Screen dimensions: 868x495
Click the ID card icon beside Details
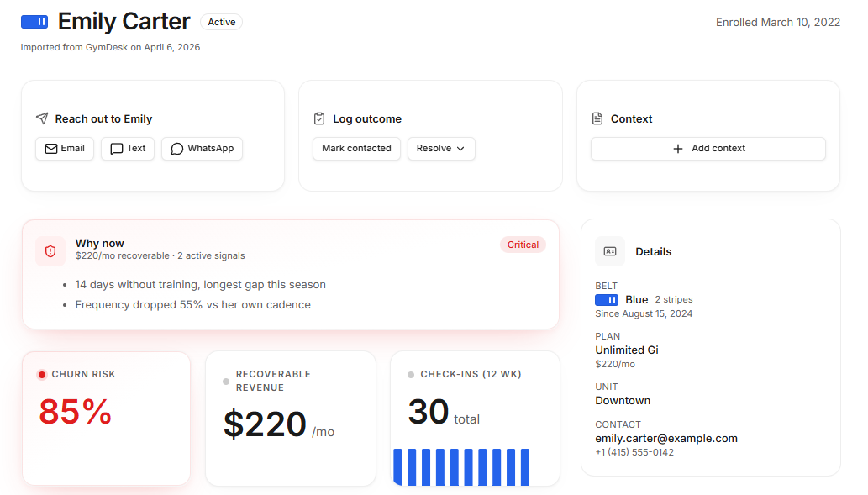[x=610, y=251]
